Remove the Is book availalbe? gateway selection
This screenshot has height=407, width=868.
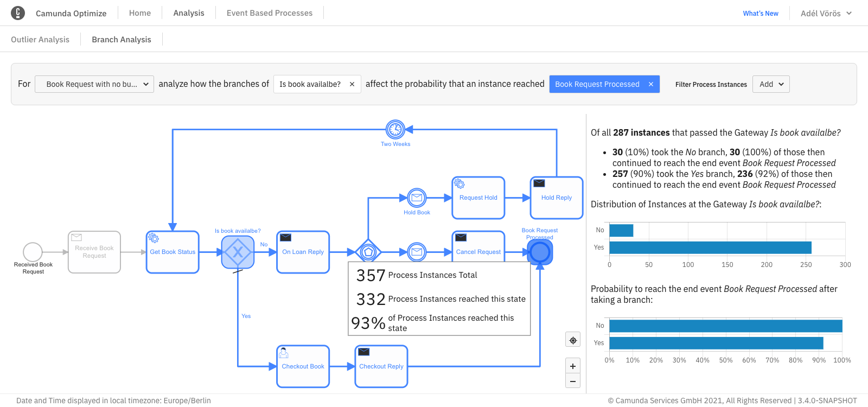point(352,84)
